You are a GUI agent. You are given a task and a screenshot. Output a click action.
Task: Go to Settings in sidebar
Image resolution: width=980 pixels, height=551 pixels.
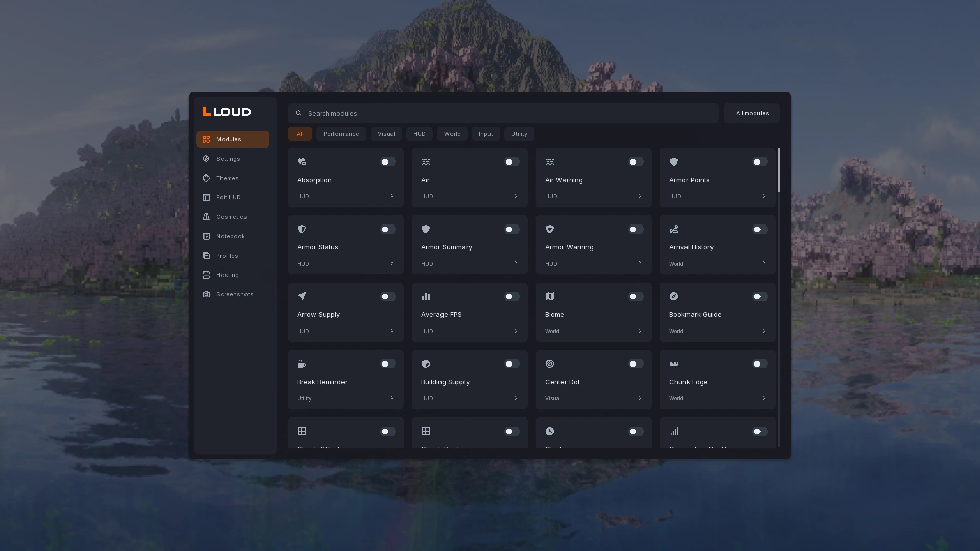pyautogui.click(x=233, y=159)
